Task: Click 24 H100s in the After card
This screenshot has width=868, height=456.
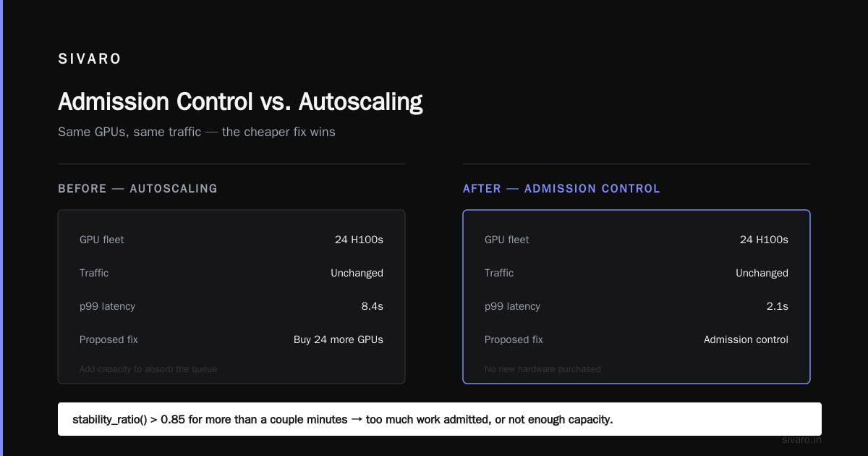Action: (x=764, y=240)
